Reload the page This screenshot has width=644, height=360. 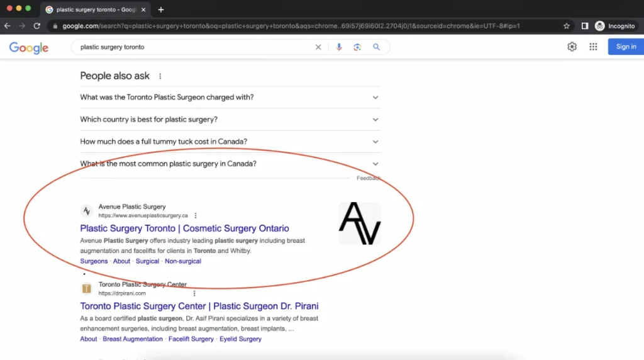(37, 26)
